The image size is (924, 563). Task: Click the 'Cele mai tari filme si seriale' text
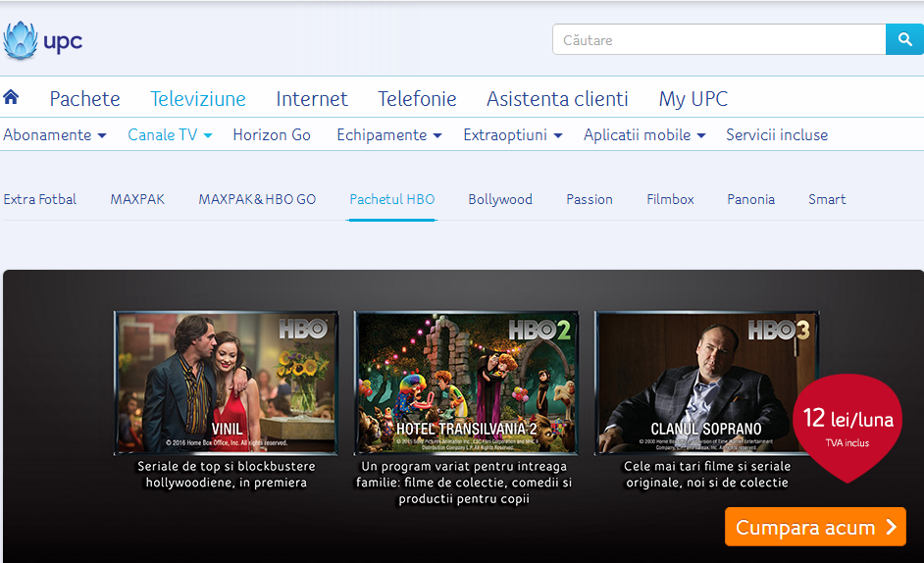coord(707,474)
